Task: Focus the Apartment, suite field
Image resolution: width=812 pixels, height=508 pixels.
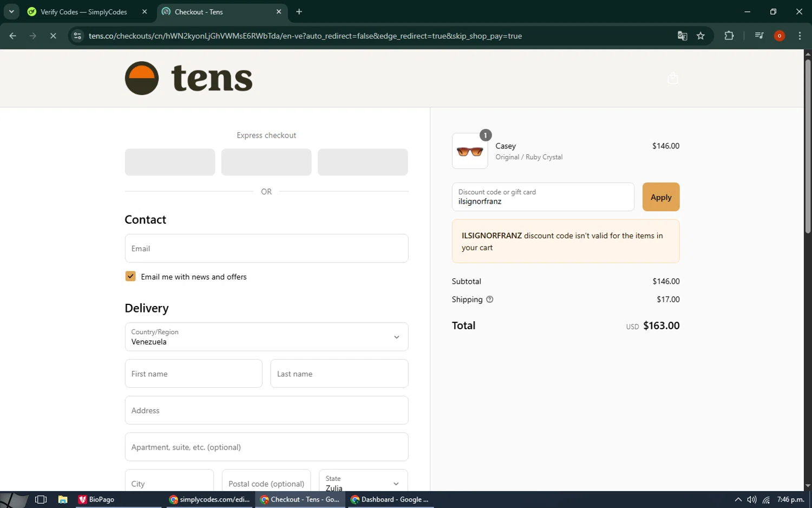Action: [x=266, y=447]
